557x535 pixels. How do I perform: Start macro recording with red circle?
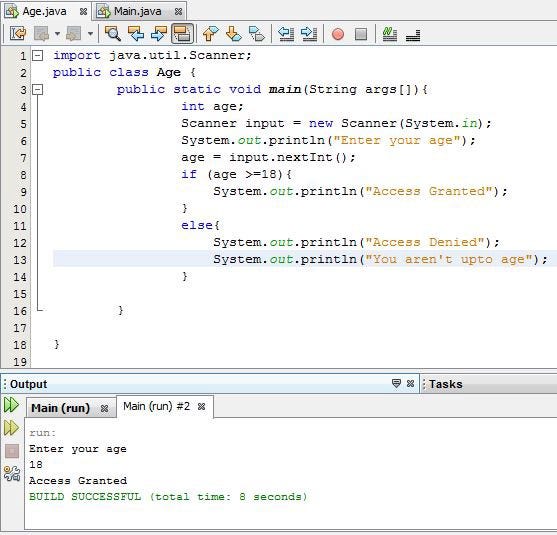338,34
